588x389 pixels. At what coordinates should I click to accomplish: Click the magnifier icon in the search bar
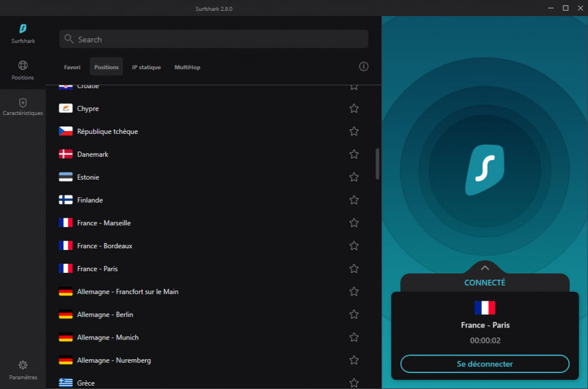pos(69,39)
